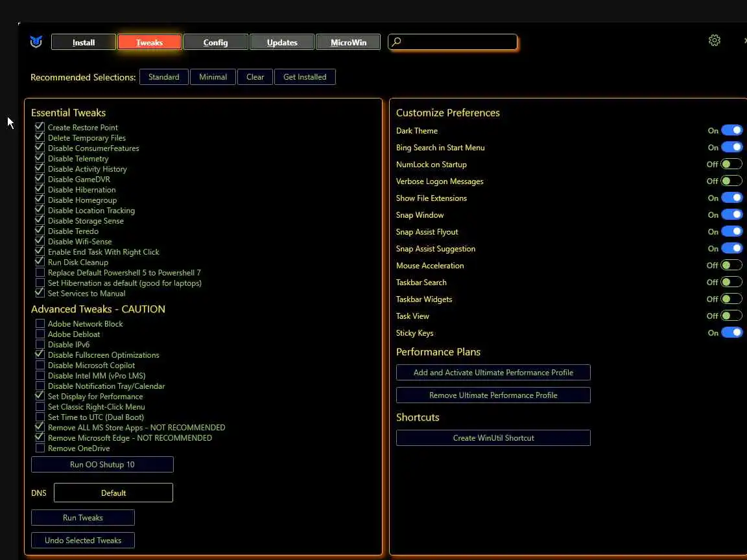Uncheck Disable Fullscreen Optimizations
This screenshot has height=560, width=747.
(40, 355)
